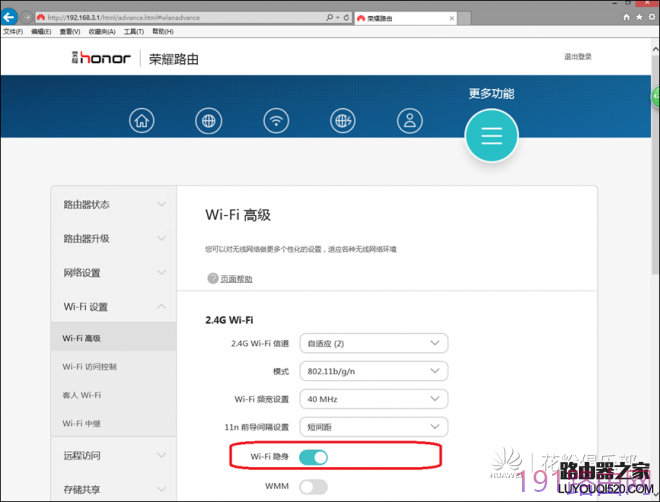
Task: Open the Wi-Fi settings icon in banner
Action: (x=276, y=121)
